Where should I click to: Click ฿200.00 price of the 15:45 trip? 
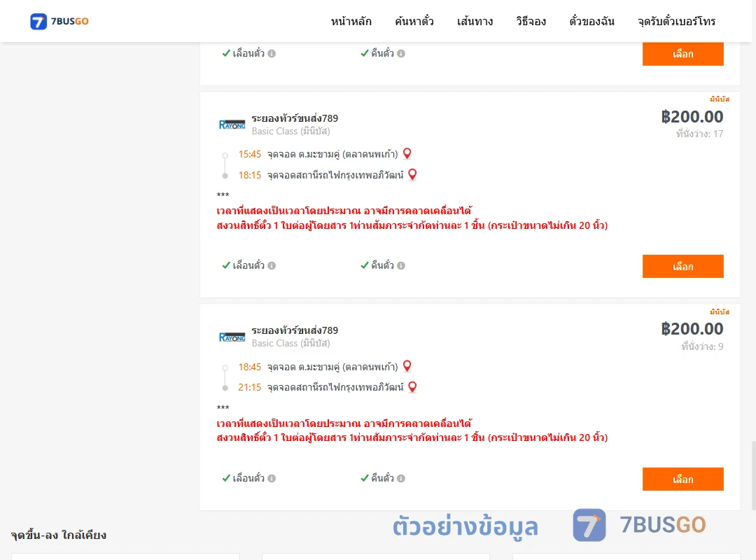692,117
